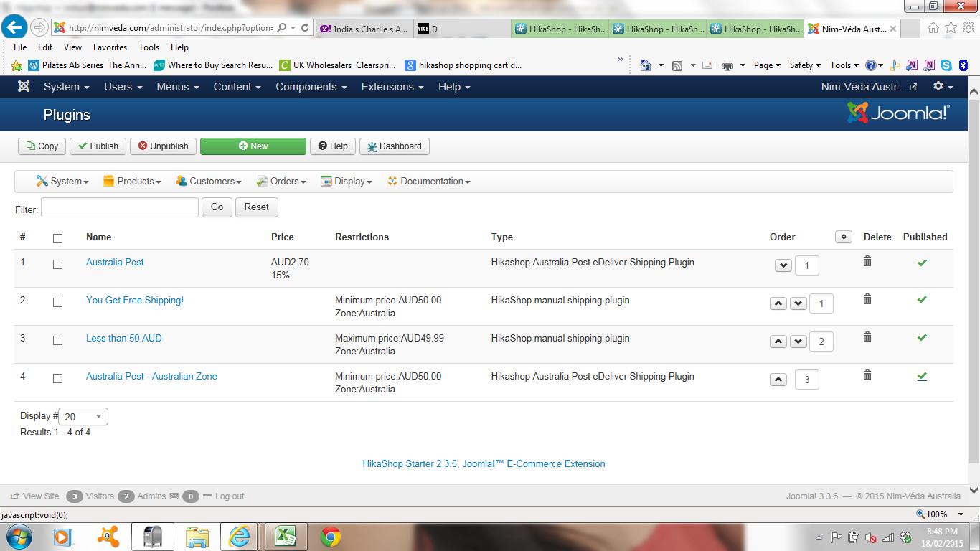Open the Joomla Menus menu
The height and width of the screenshot is (551, 980).
[178, 87]
